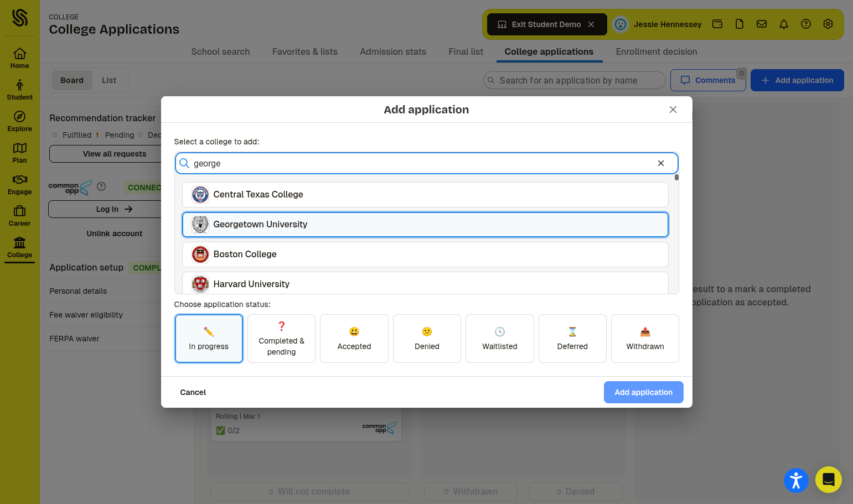Switch to the Final list tab
This screenshot has height=504, width=853.
tap(466, 51)
